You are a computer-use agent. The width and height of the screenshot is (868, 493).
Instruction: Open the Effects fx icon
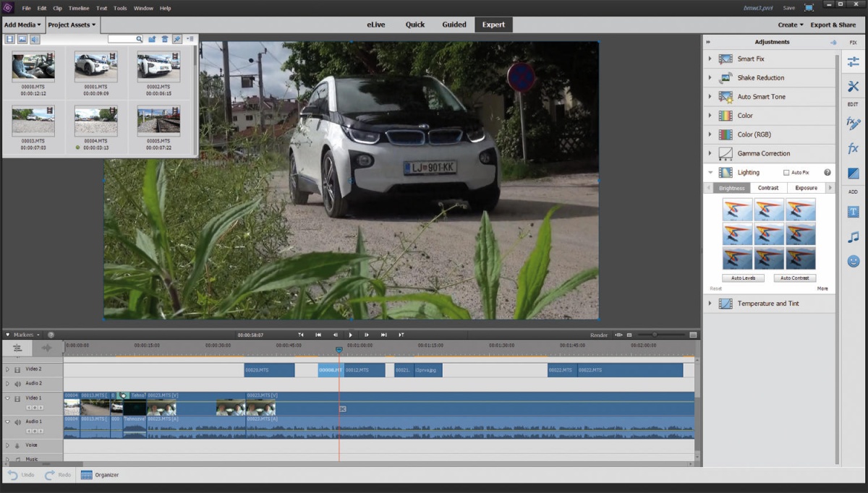[854, 148]
